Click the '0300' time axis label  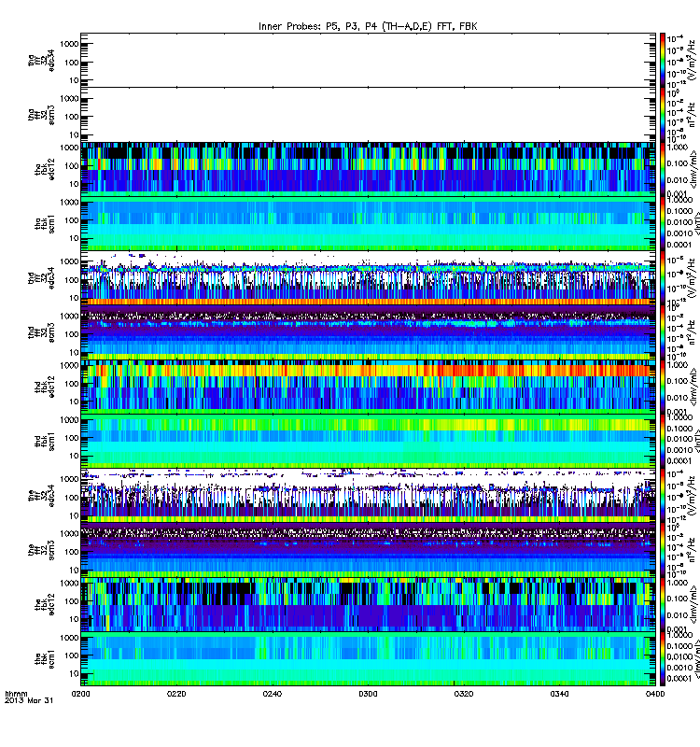368,694
